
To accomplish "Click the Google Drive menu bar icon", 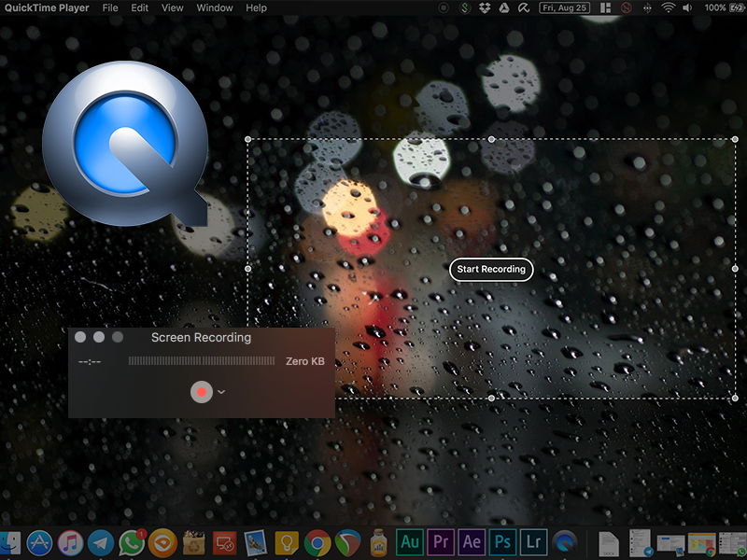I will click(x=504, y=7).
